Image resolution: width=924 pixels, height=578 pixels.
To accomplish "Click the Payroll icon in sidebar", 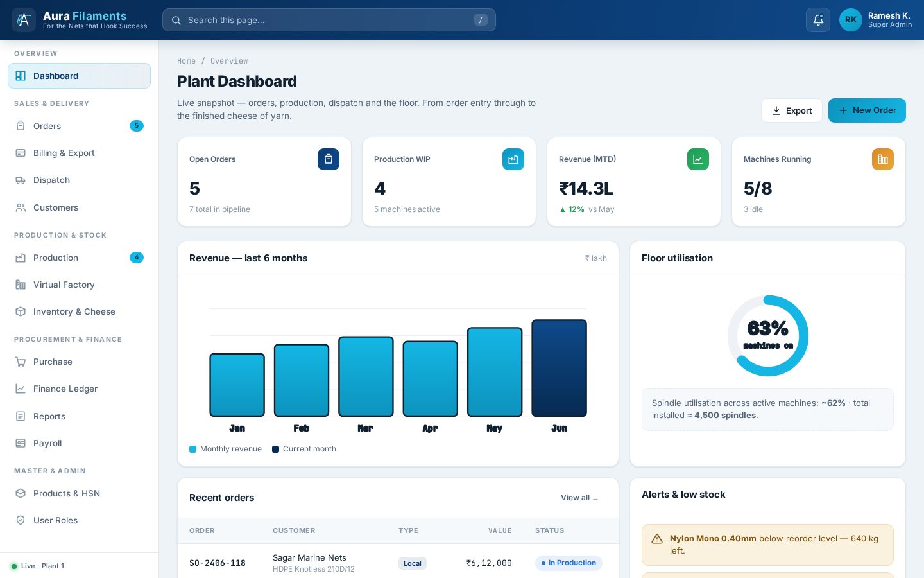I will coord(21,443).
